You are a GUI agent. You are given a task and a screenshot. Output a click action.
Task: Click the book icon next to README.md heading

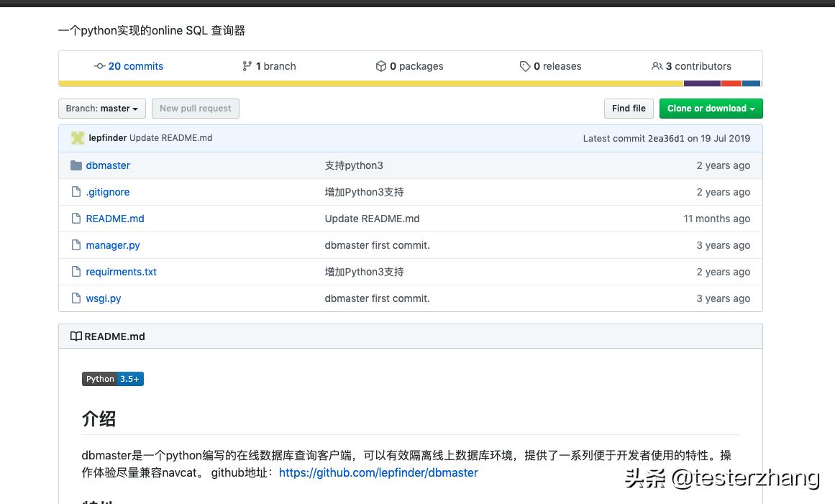point(76,335)
